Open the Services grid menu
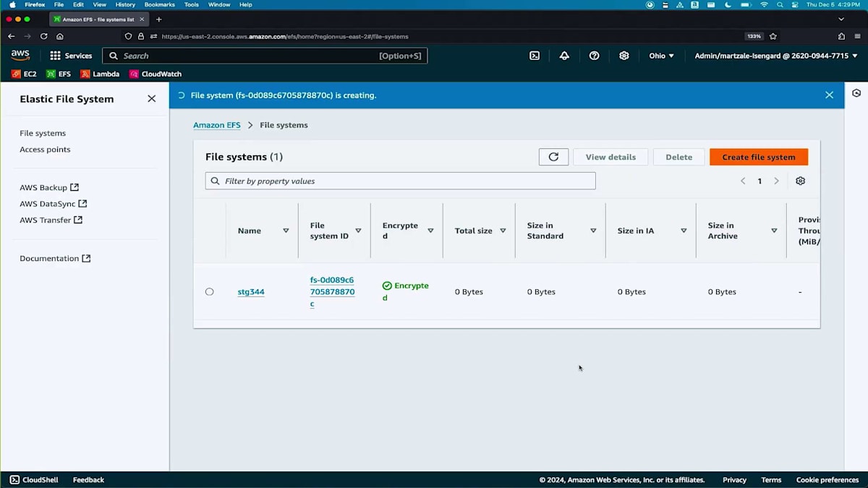This screenshot has width=868, height=488. click(71, 56)
